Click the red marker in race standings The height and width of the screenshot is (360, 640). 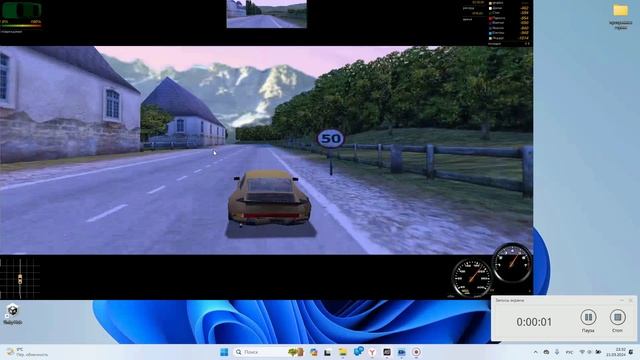[490, 18]
